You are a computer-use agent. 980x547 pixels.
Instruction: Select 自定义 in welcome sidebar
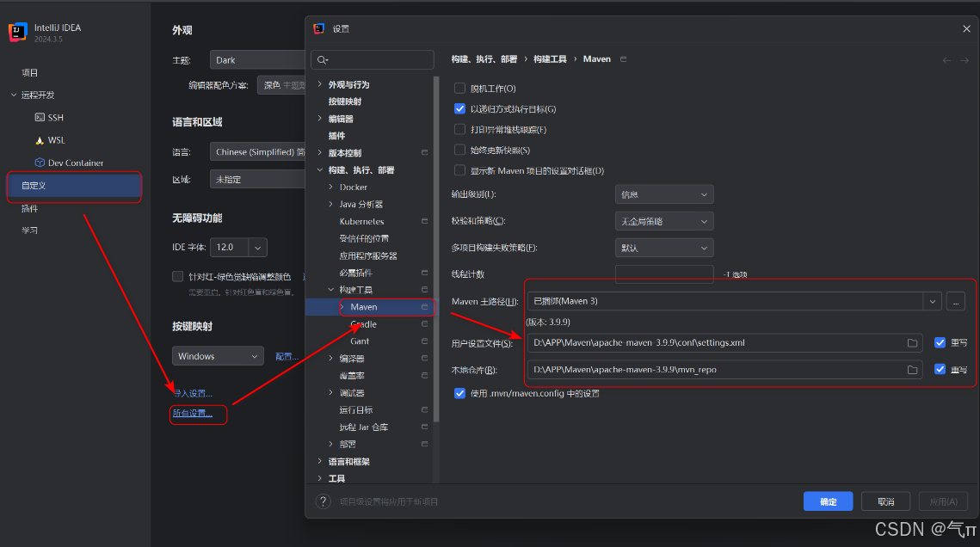(74, 186)
